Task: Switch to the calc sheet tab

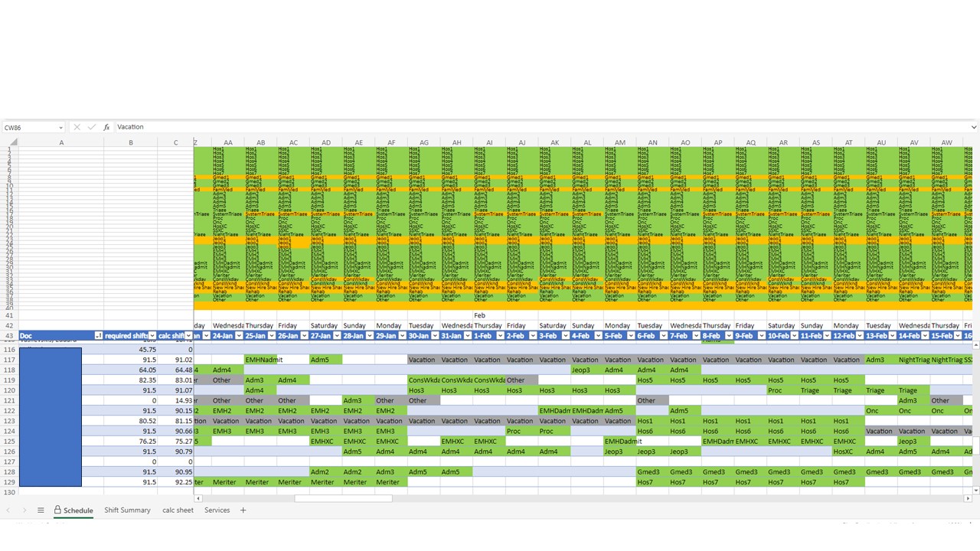Action: [x=178, y=510]
